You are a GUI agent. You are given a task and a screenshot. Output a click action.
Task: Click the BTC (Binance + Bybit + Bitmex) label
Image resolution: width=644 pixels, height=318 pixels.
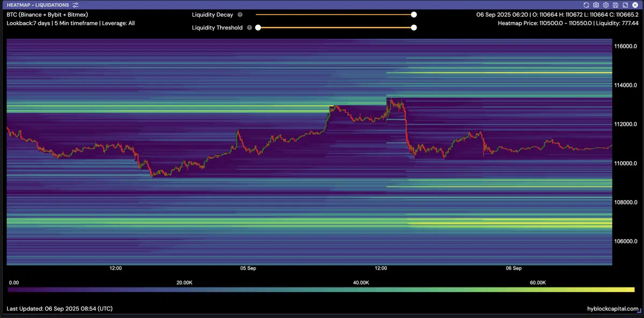(48, 15)
